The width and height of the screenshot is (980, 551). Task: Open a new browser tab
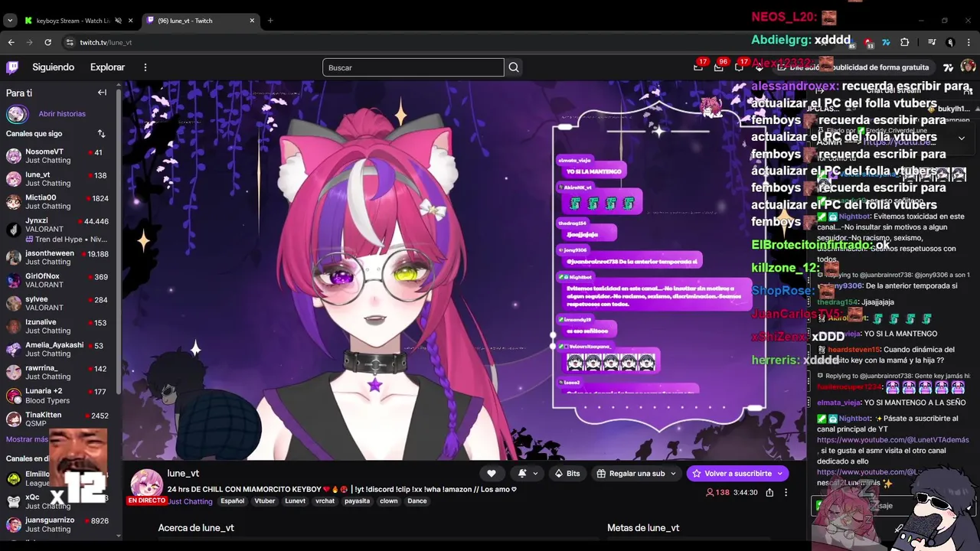pos(270,21)
